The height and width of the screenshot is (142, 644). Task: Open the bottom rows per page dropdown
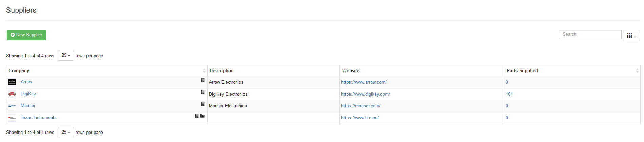(66, 132)
